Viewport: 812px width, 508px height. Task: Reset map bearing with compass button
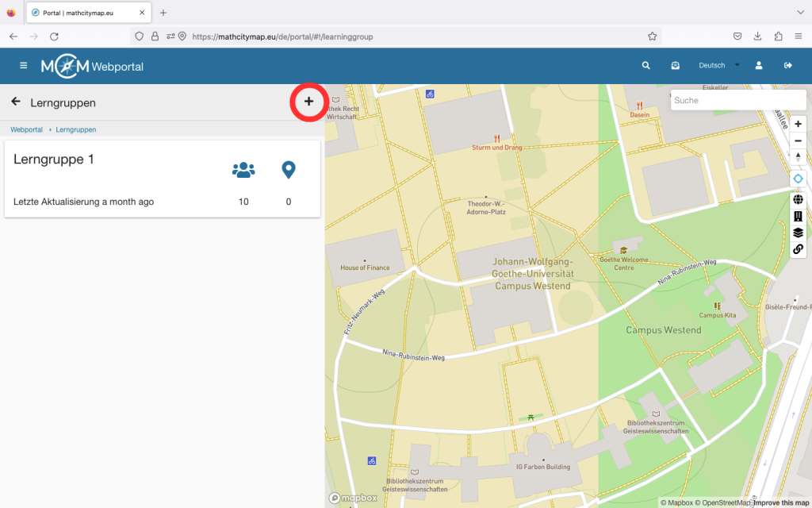pos(798,157)
